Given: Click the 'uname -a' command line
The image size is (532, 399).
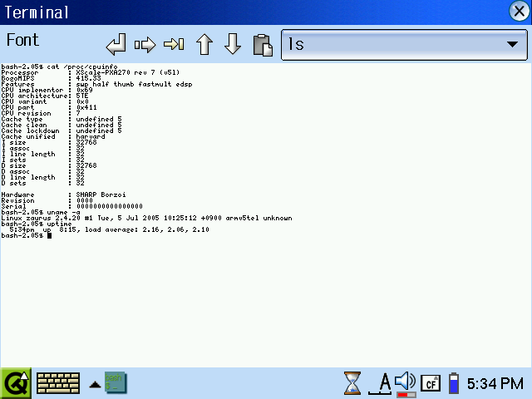Looking at the screenshot, I should pos(41,213).
